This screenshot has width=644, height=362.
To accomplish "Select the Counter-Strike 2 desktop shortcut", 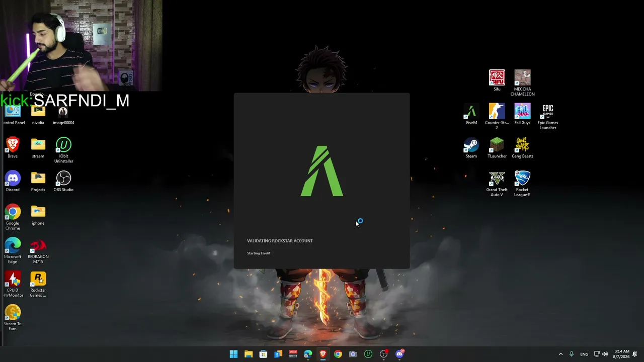I will point(497,117).
